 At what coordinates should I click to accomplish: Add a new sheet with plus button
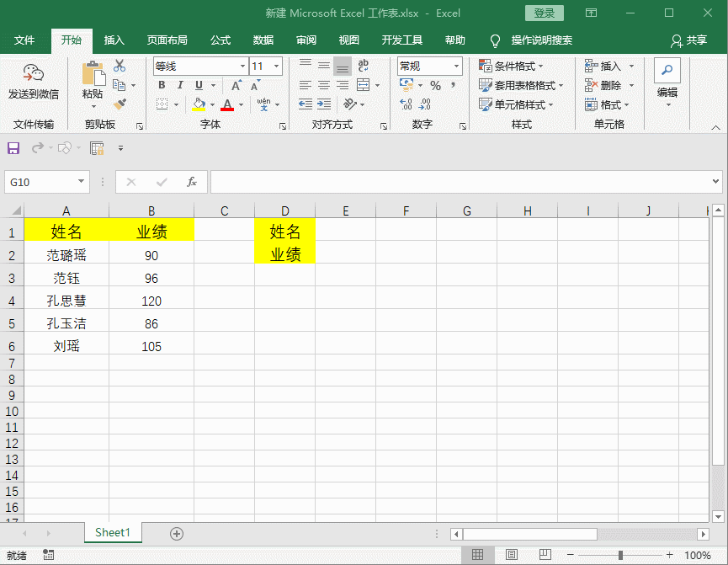(x=177, y=534)
